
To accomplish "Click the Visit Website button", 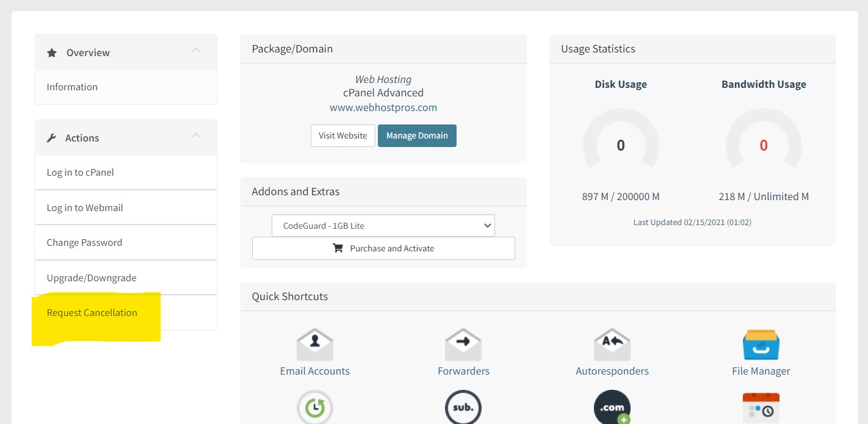I will coord(342,136).
